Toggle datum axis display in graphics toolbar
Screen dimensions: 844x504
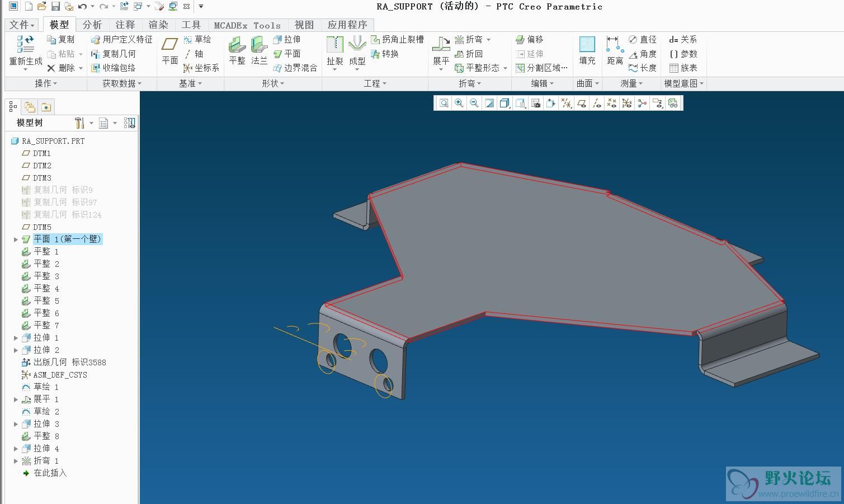pos(597,103)
